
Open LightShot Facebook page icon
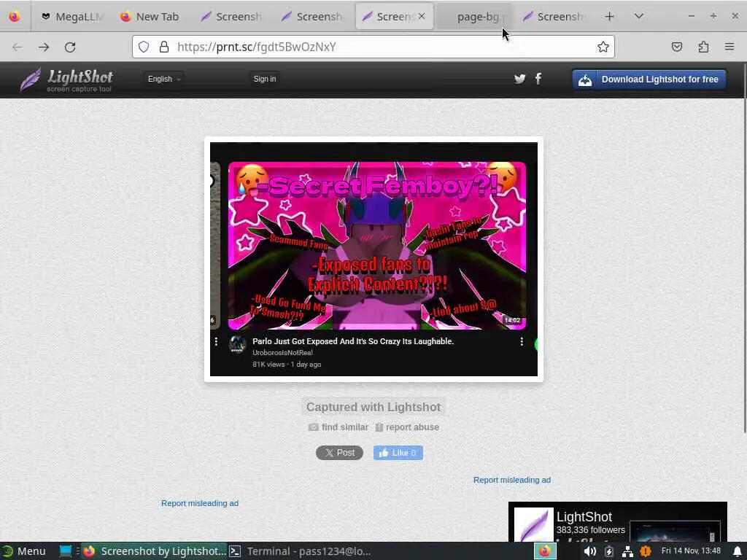(538, 79)
